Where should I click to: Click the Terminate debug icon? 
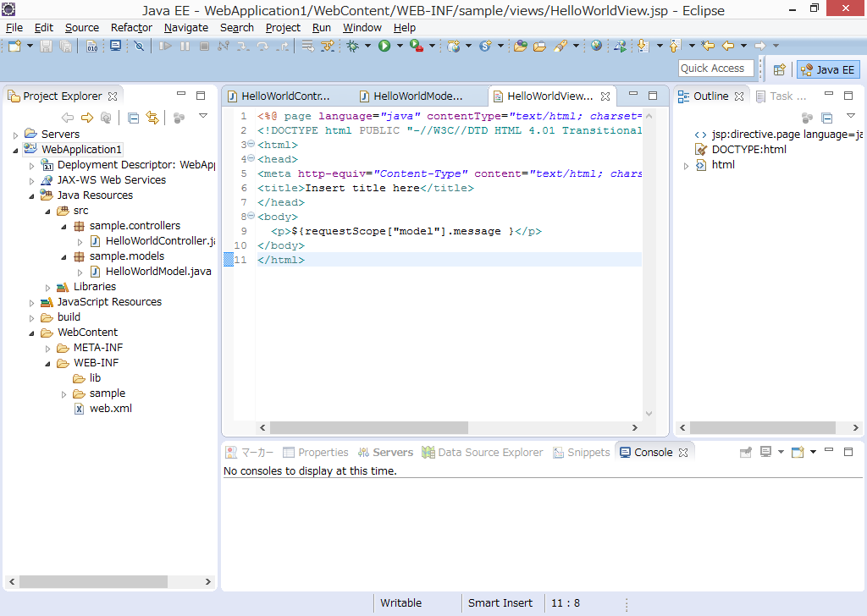coord(204,46)
